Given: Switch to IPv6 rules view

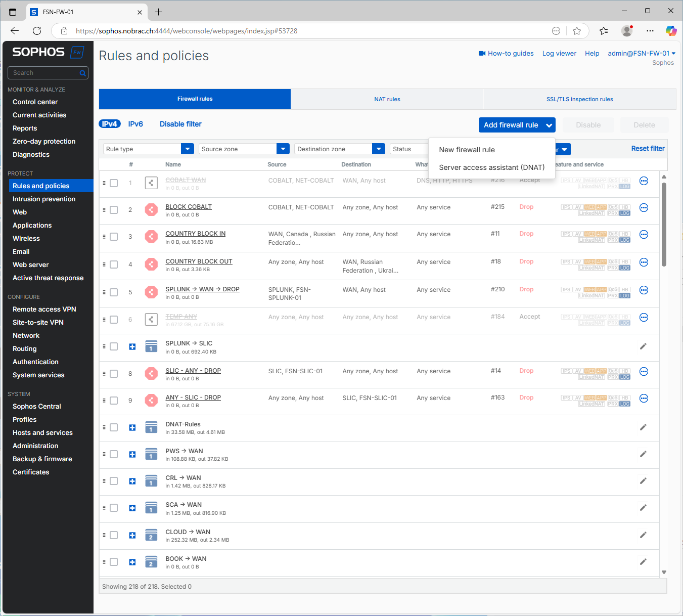Looking at the screenshot, I should click(135, 124).
